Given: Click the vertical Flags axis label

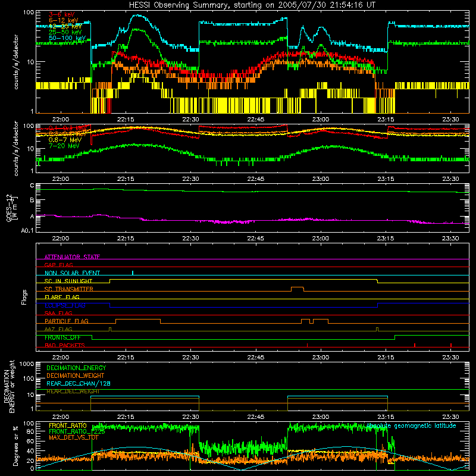Looking at the screenshot, I should pyautogui.click(x=24, y=297).
